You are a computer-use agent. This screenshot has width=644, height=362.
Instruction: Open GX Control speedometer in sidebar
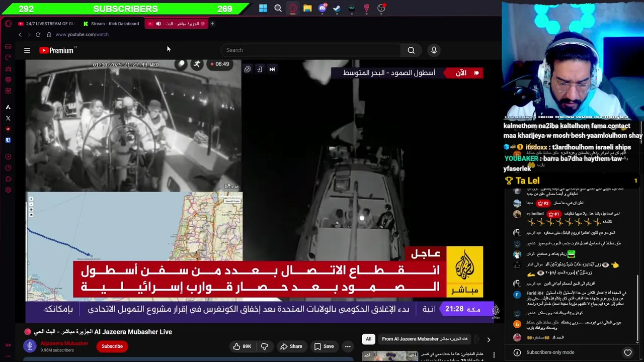[8, 57]
